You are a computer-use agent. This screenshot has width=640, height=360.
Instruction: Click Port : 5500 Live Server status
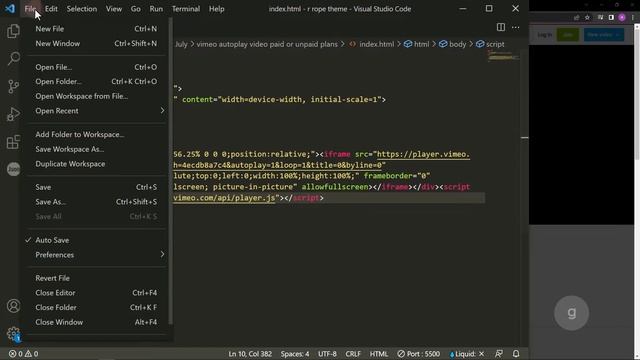(419, 354)
